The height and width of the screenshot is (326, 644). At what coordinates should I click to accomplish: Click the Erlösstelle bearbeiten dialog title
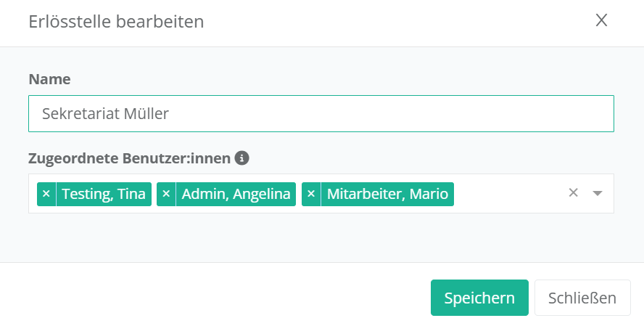coord(116,22)
